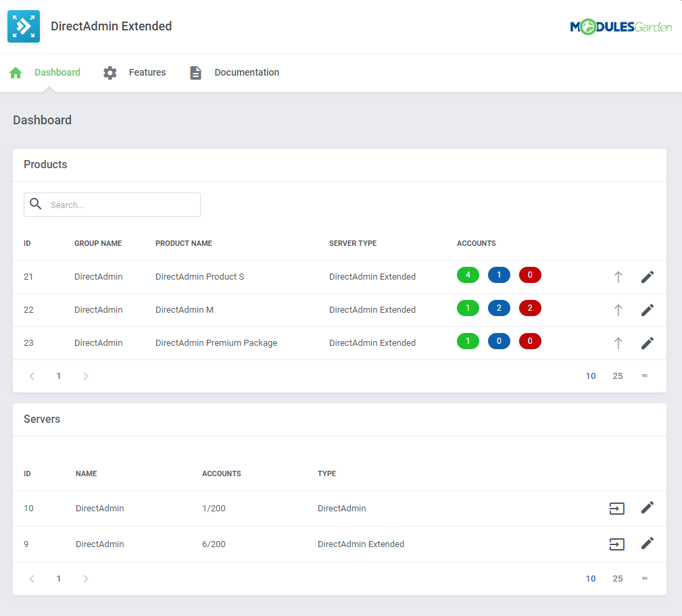This screenshot has width=682, height=616.
Task: Sort servers by NAME column header
Action: coord(86,474)
